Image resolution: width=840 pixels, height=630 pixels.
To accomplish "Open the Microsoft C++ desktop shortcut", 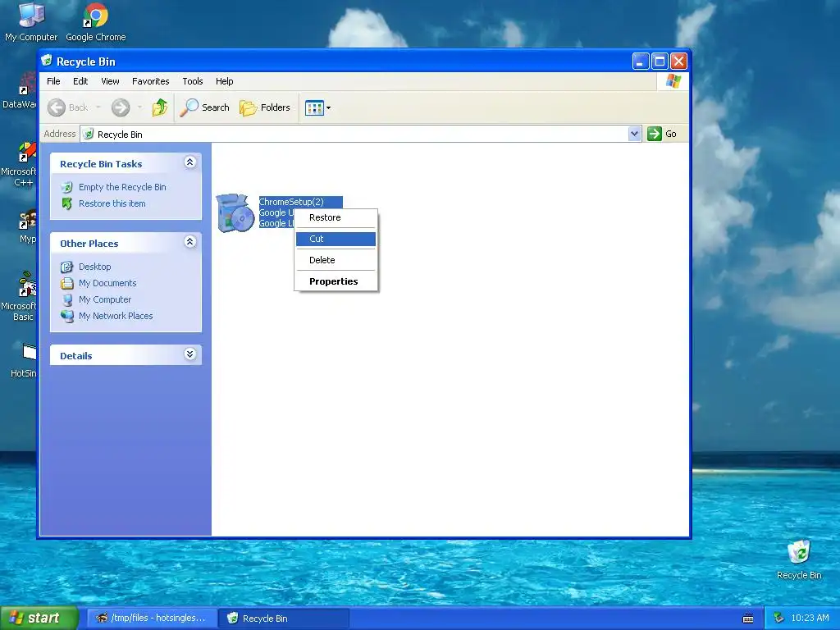I will [20, 164].
